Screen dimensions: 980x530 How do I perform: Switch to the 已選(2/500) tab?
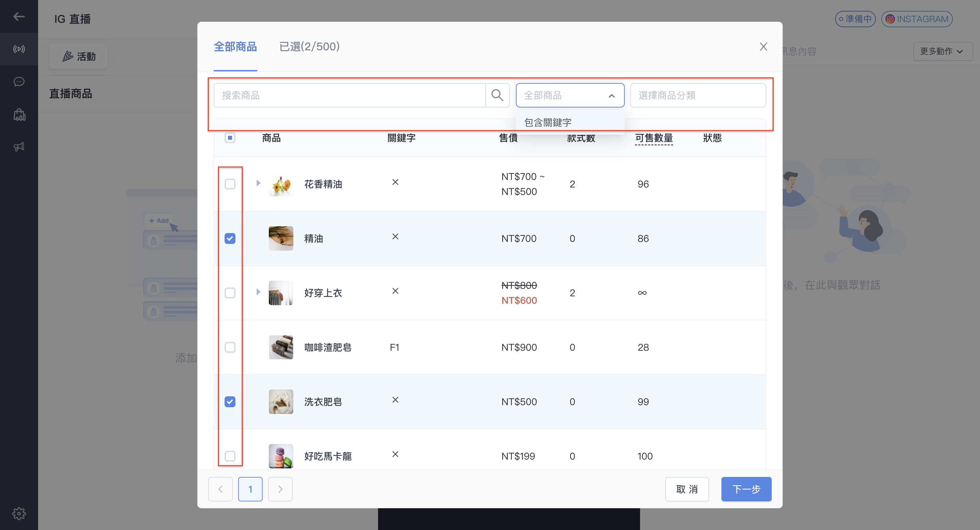[309, 46]
